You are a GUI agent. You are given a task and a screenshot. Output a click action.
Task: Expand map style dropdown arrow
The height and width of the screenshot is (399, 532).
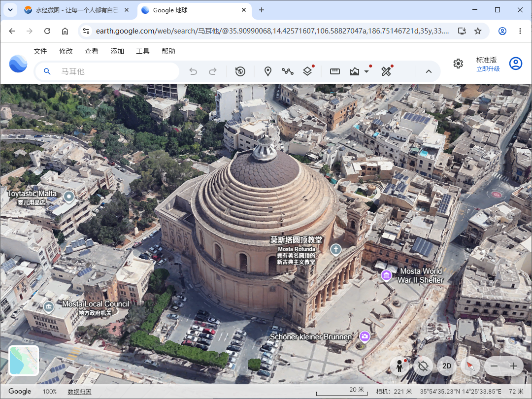366,71
